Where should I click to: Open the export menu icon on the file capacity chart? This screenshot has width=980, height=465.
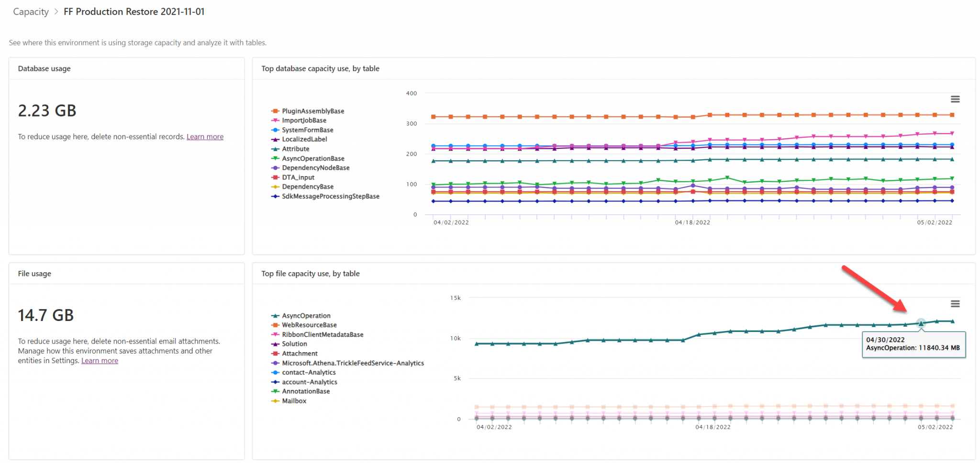pos(955,304)
